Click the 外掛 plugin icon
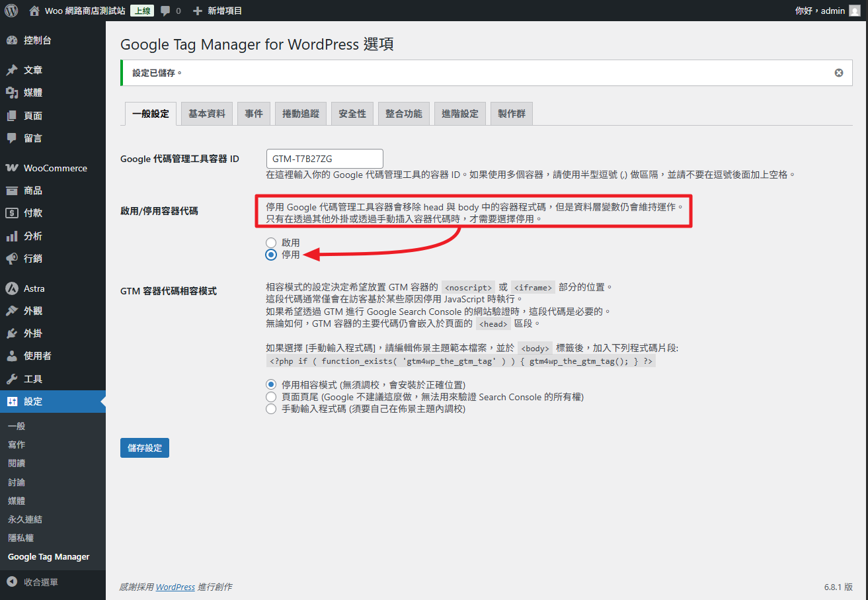Screen dimensions: 868x600 point(12,333)
